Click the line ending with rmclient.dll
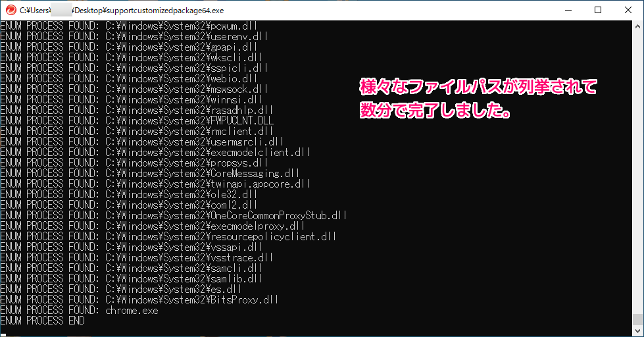The image size is (644, 337). tap(137, 131)
